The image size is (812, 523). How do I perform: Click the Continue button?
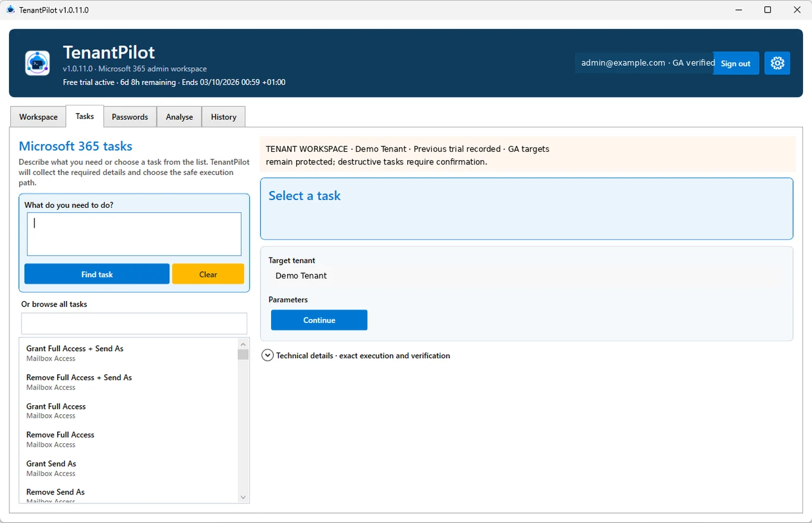click(319, 320)
